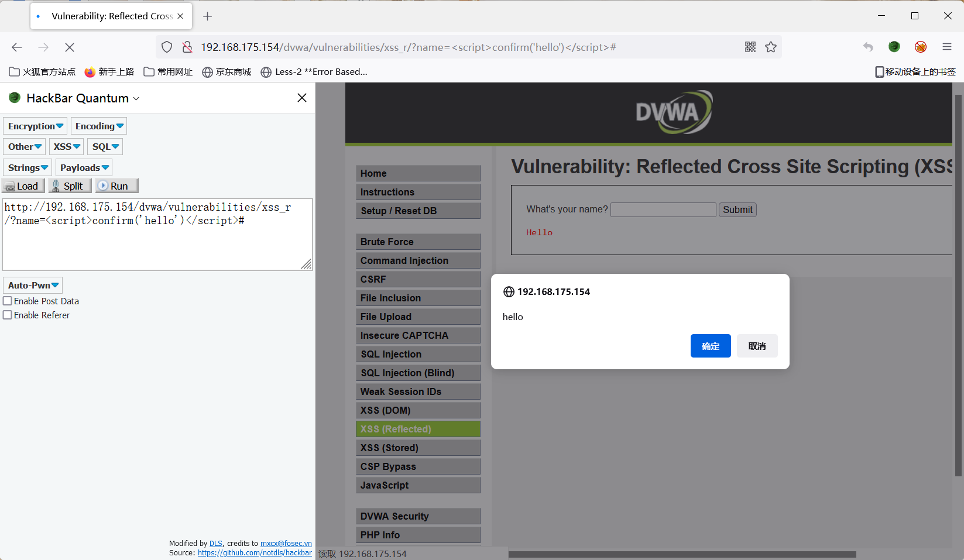
Task: Click the What's your name input field
Action: 663,209
